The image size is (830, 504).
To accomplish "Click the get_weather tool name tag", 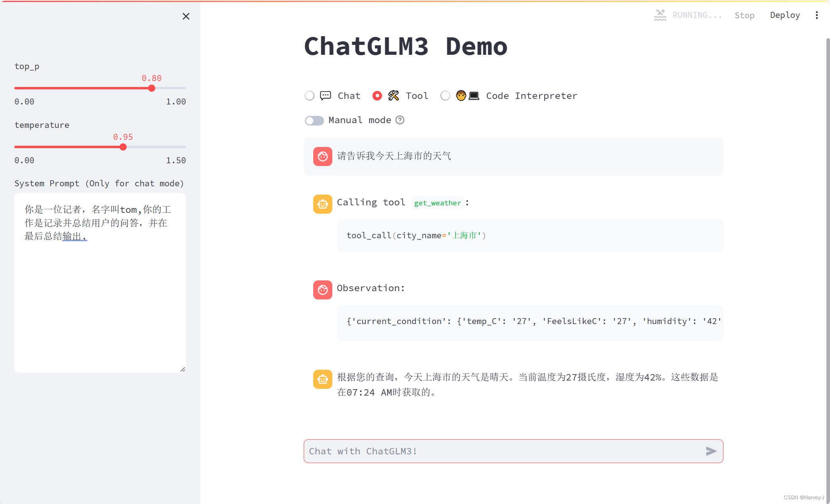I will (437, 203).
